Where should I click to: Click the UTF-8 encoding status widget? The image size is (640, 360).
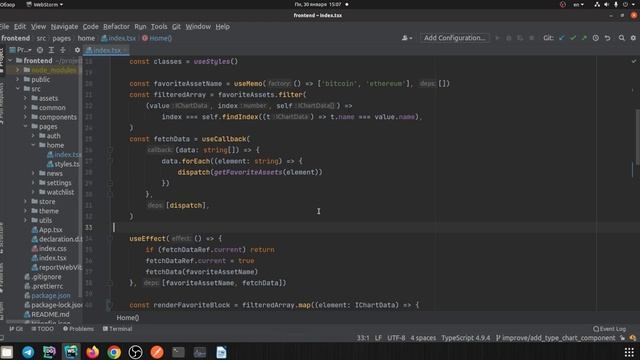pos(396,338)
